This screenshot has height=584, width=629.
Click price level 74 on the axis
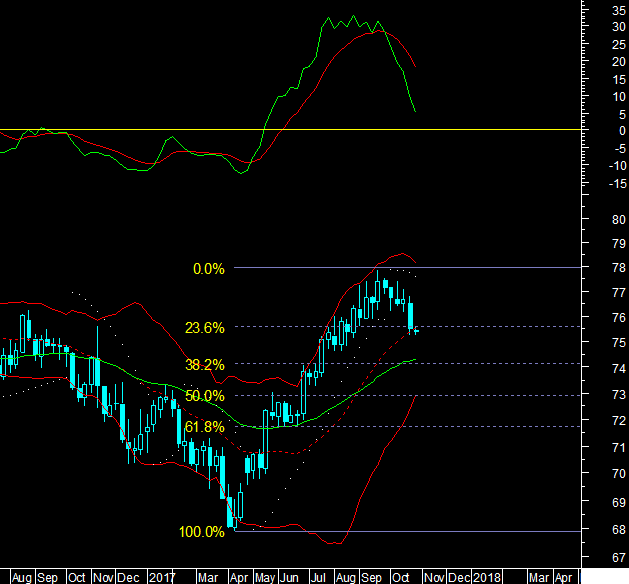(619, 368)
